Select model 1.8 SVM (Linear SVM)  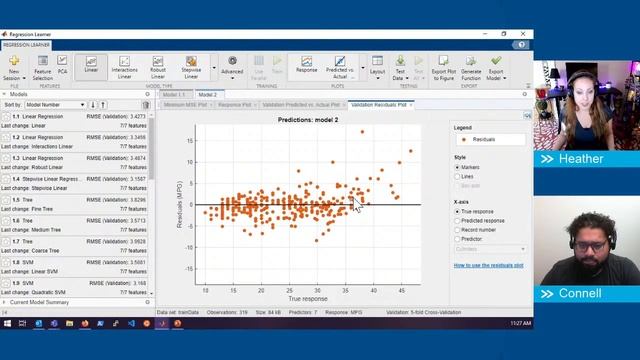74,267
